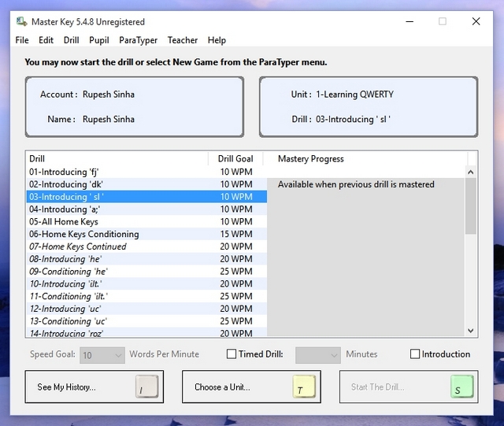Image resolution: width=504 pixels, height=426 pixels.
Task: Select drill 13-Conditioning 'uc'
Action: (146, 321)
